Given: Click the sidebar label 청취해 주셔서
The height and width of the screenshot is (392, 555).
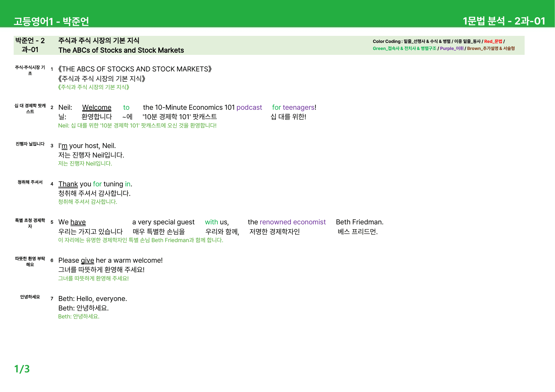Looking at the screenshot, I should pyautogui.click(x=30, y=182).
